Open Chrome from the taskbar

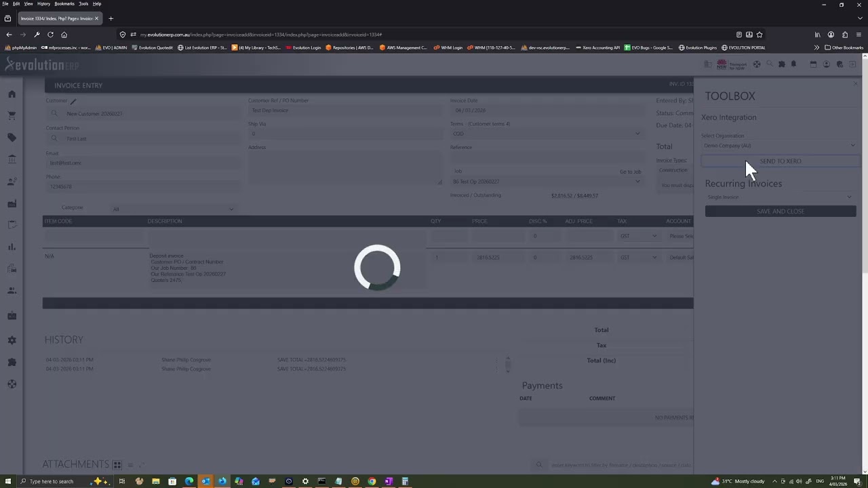[372, 481]
